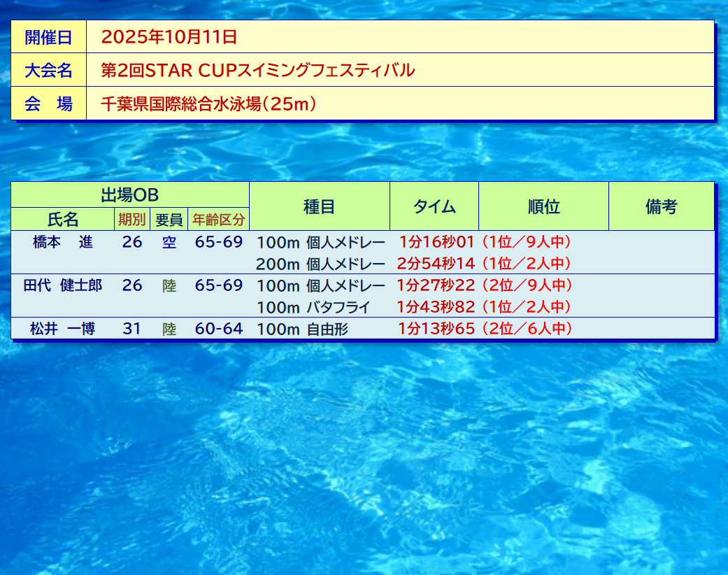Image resolution: width=728 pixels, height=575 pixels.
Task: Select swimmer name 松井 一博
Action: pos(62,329)
